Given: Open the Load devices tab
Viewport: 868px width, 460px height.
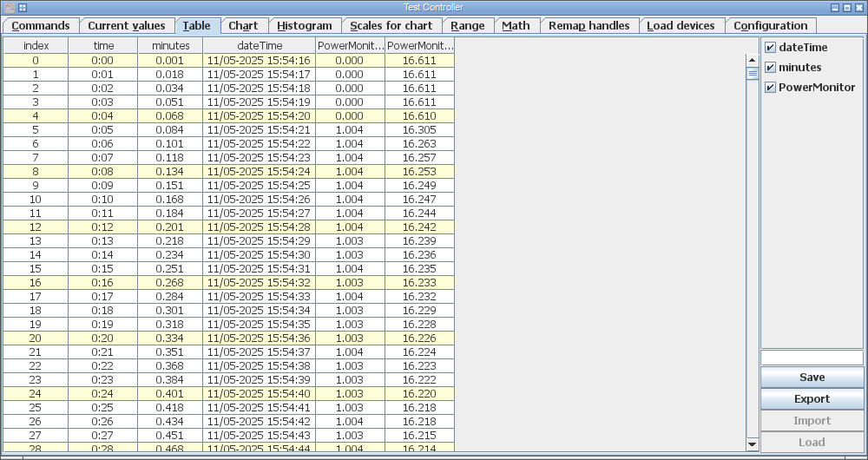Looking at the screenshot, I should 681,26.
